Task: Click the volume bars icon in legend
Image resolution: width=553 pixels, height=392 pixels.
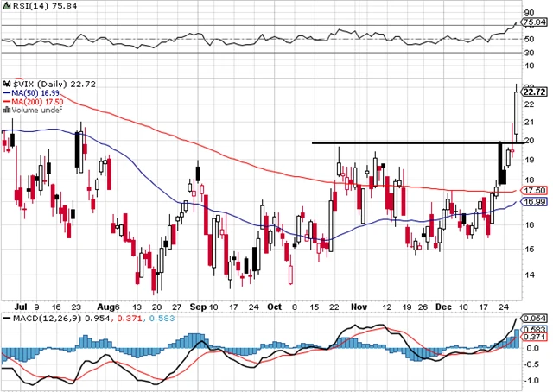Action: click(7, 110)
